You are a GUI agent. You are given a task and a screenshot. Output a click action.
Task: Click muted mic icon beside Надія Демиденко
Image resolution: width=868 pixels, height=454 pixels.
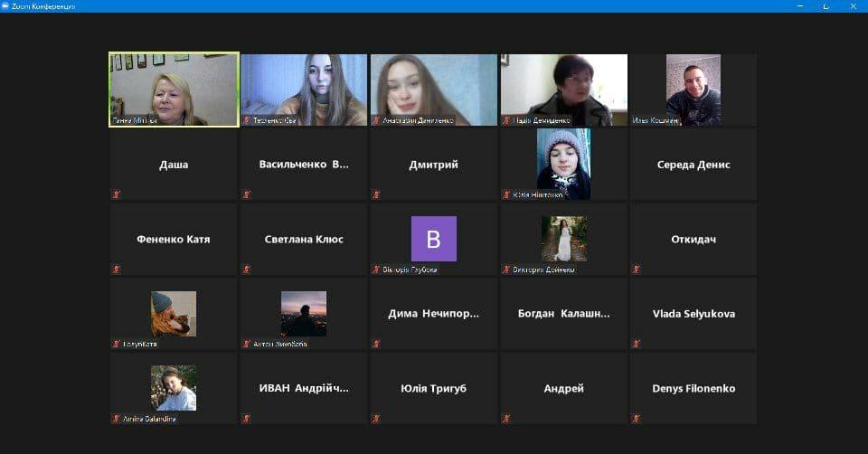506,119
